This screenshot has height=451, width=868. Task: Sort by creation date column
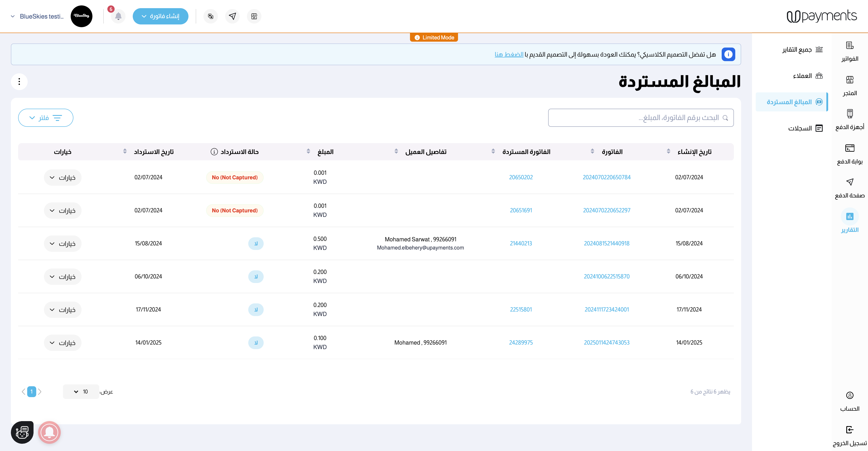668,151
